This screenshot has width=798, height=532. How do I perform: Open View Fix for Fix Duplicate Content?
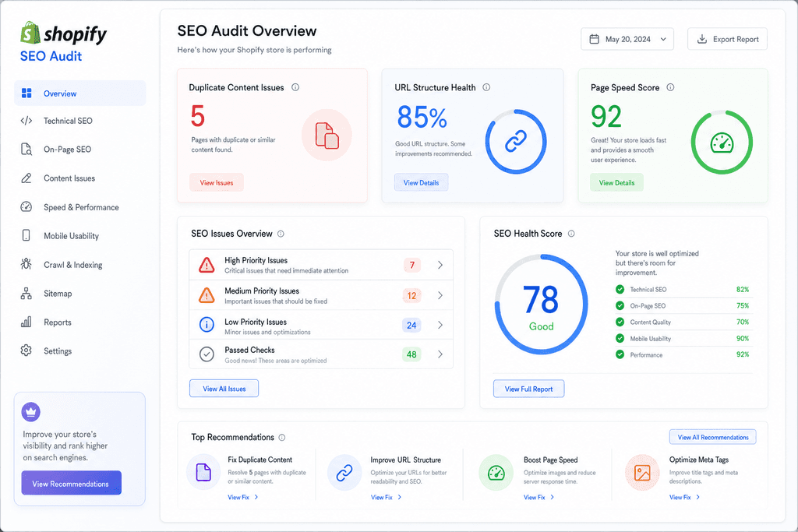[243, 498]
